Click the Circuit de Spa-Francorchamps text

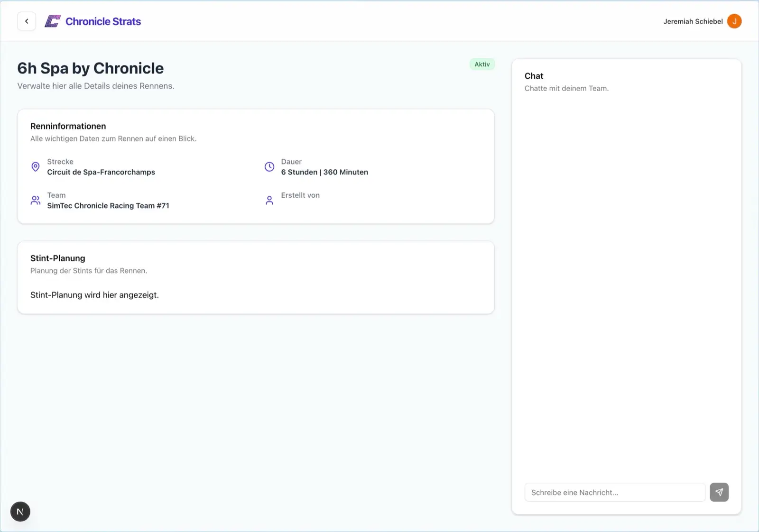(x=101, y=172)
